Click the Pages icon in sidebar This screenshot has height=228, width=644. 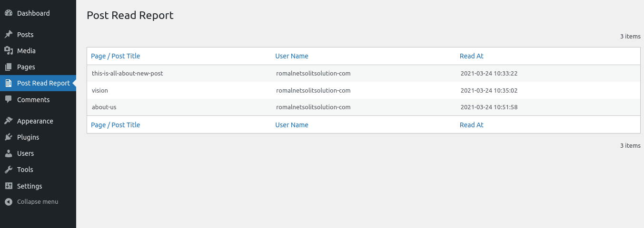(x=9, y=67)
